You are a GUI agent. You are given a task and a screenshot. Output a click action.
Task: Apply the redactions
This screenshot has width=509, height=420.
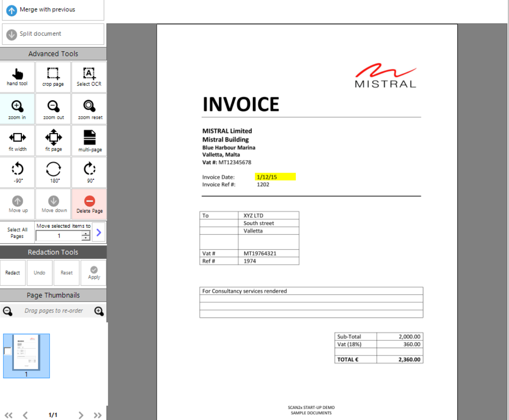pos(94,273)
